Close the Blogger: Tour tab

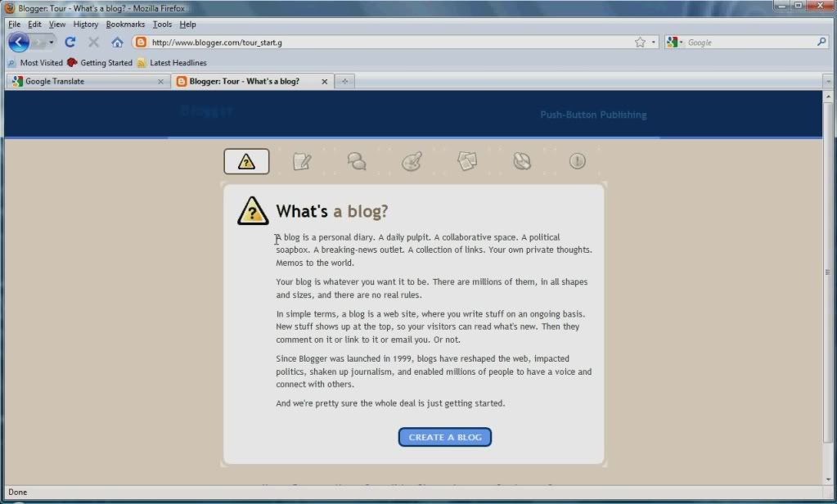coord(324,81)
